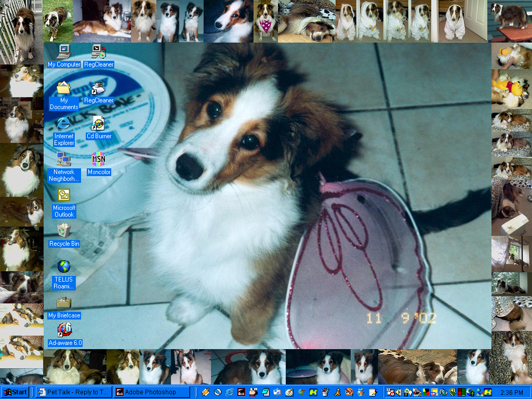Select the Recycle Bin icon

click(x=64, y=231)
